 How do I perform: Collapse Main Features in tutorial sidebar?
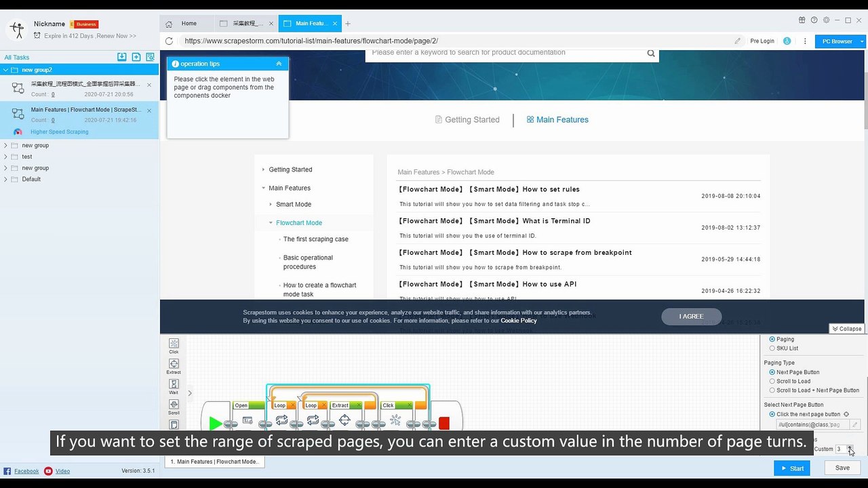(264, 188)
